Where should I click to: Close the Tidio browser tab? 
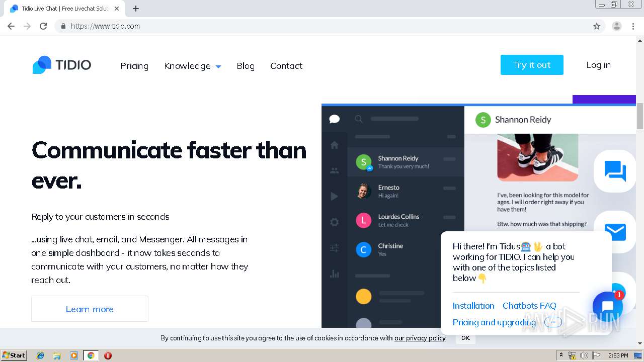coord(117,9)
